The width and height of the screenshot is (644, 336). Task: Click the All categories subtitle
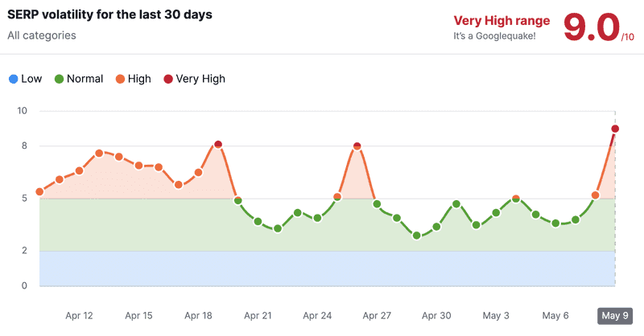pyautogui.click(x=42, y=35)
